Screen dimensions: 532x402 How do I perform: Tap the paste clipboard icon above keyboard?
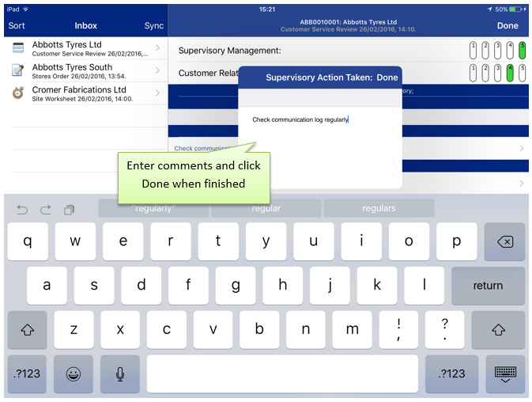tap(70, 210)
